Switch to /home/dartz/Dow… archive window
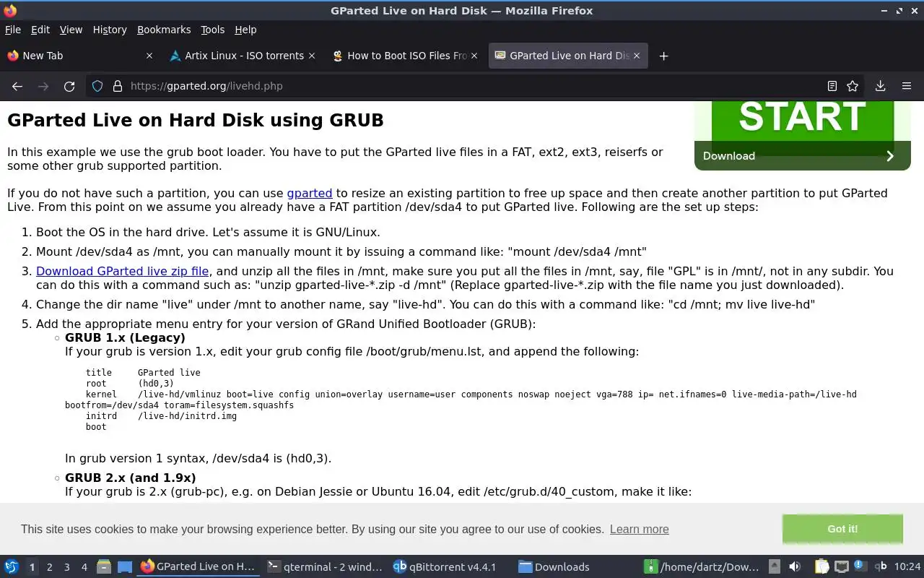This screenshot has height=578, width=924. click(703, 567)
